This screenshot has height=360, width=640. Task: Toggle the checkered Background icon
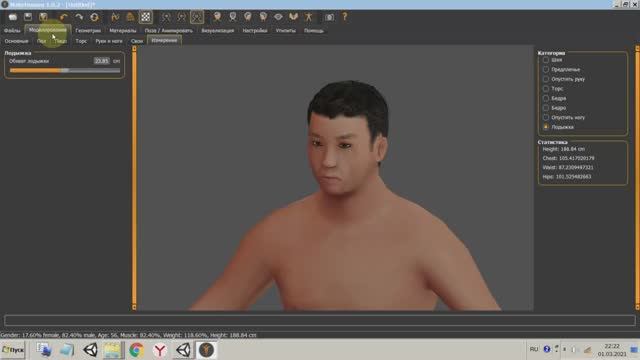coord(146,17)
